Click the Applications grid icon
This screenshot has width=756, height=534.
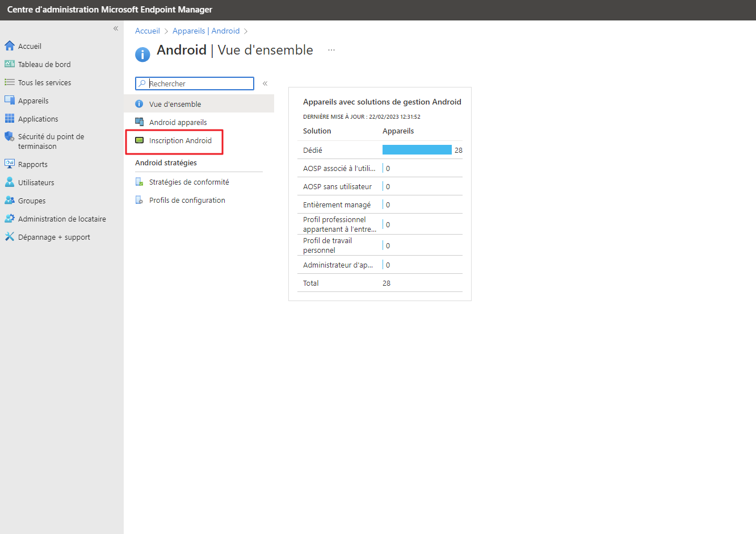pyautogui.click(x=10, y=119)
